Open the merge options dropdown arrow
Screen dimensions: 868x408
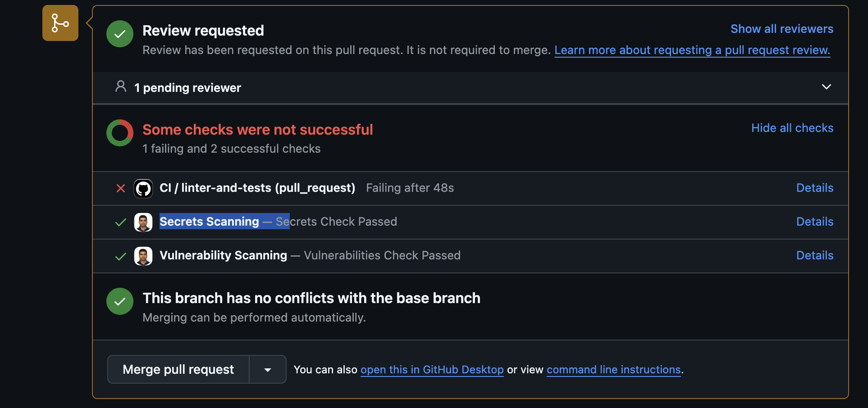[x=267, y=369]
